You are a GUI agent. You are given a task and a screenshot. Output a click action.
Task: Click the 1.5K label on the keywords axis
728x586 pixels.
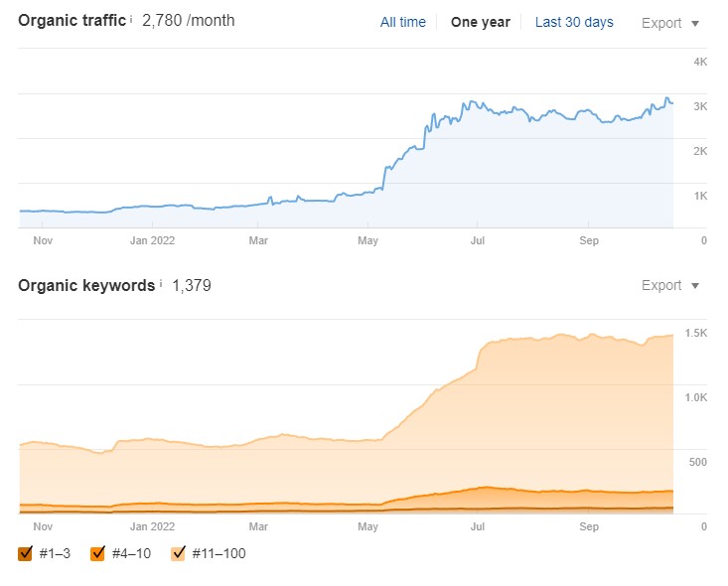click(x=695, y=334)
